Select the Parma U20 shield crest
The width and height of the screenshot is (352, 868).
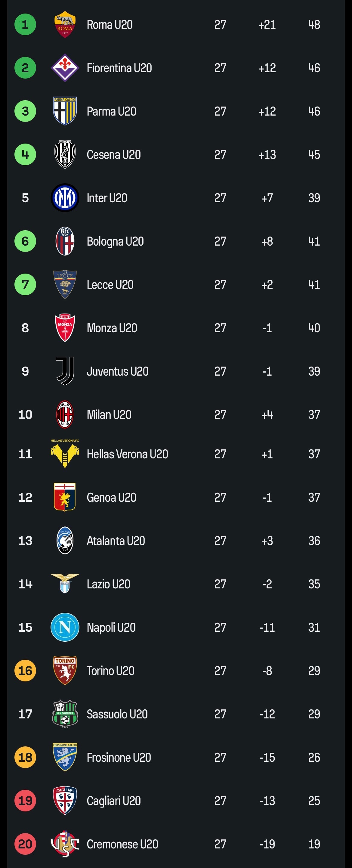[65, 111]
